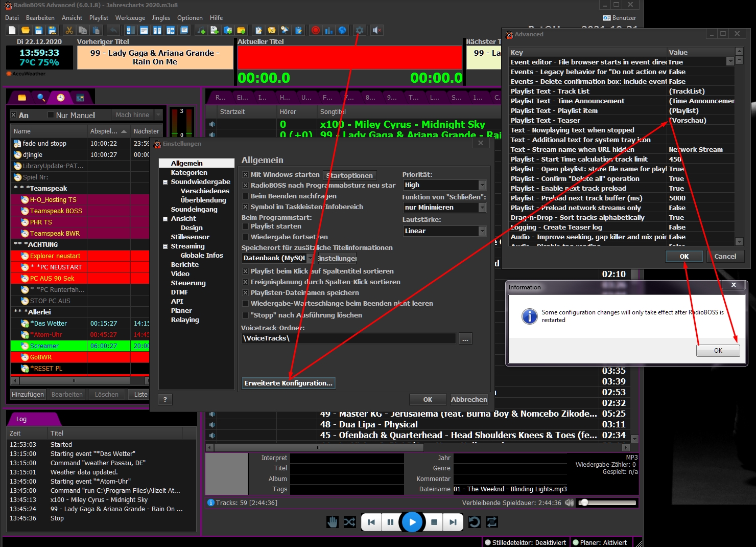Screen dimensions: 756x547
Task: Click the new playlist icon in toolbar
Action: 12,31
